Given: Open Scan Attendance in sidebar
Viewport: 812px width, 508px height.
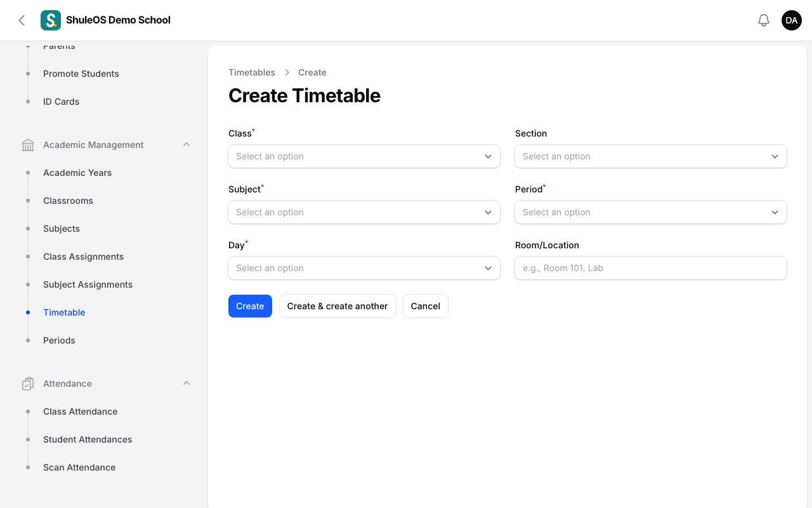Looking at the screenshot, I should tap(79, 467).
